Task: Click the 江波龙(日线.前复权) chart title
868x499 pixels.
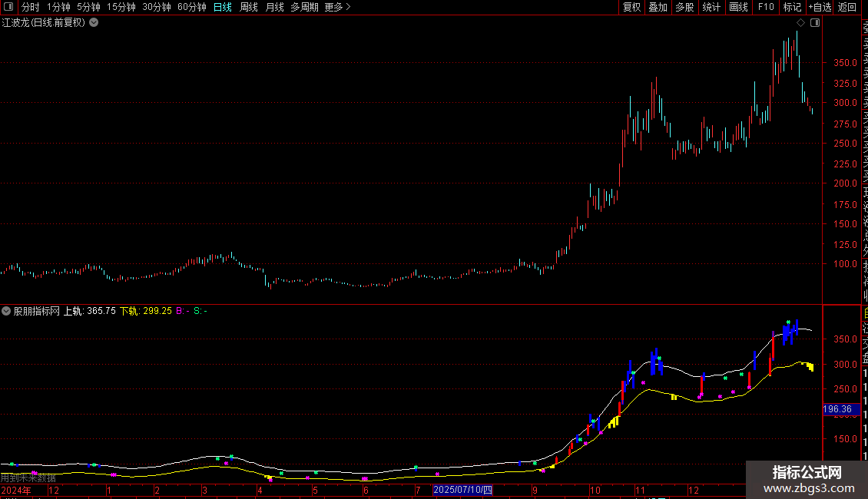Action: click(x=44, y=23)
